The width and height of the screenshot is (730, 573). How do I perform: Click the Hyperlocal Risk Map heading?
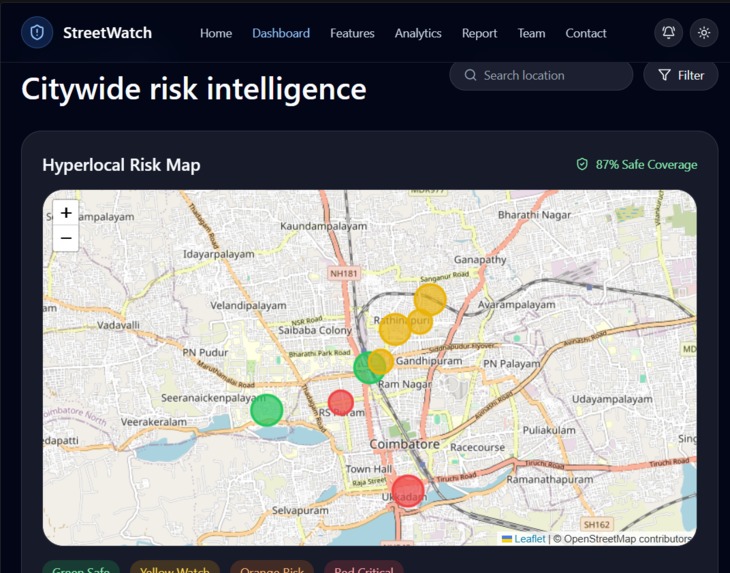122,165
